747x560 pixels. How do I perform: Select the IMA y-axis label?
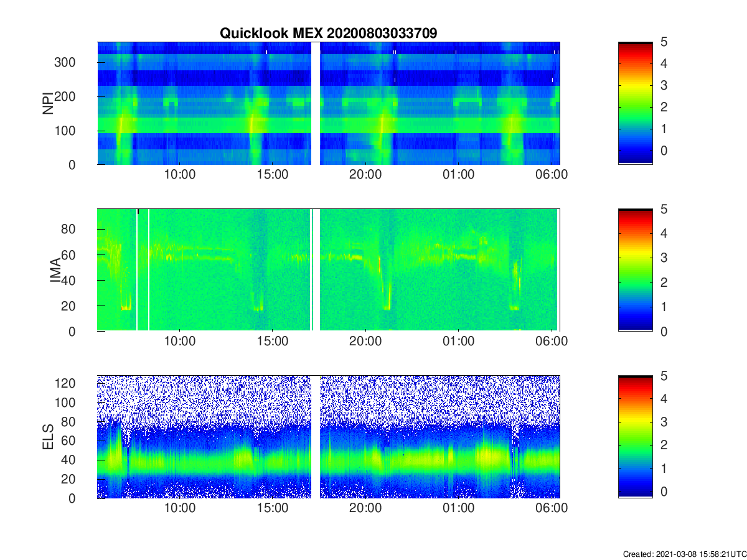55,270
